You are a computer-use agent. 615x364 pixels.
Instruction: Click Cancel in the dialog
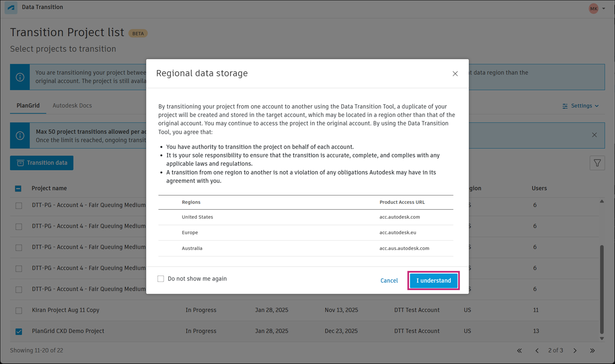pyautogui.click(x=389, y=281)
